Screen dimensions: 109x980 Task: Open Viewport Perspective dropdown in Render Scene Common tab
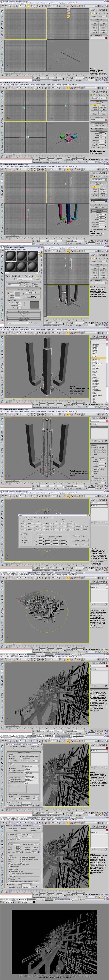(27, 887)
